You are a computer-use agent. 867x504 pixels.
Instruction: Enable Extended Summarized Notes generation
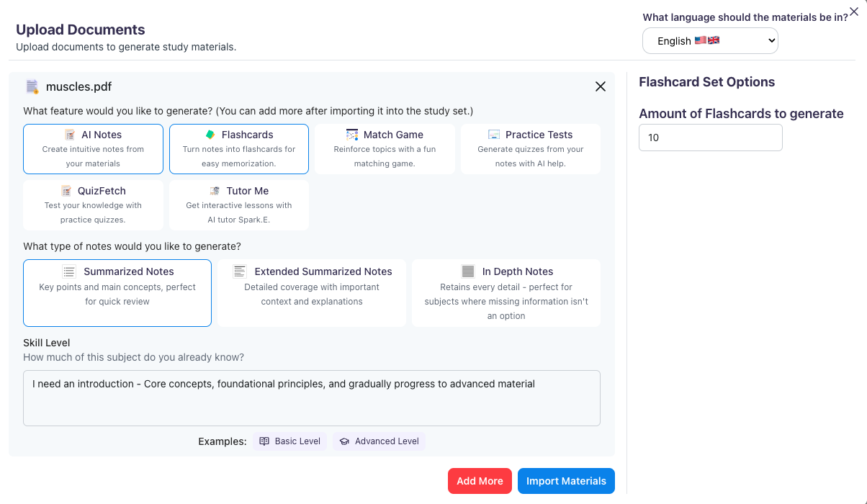pyautogui.click(x=311, y=292)
